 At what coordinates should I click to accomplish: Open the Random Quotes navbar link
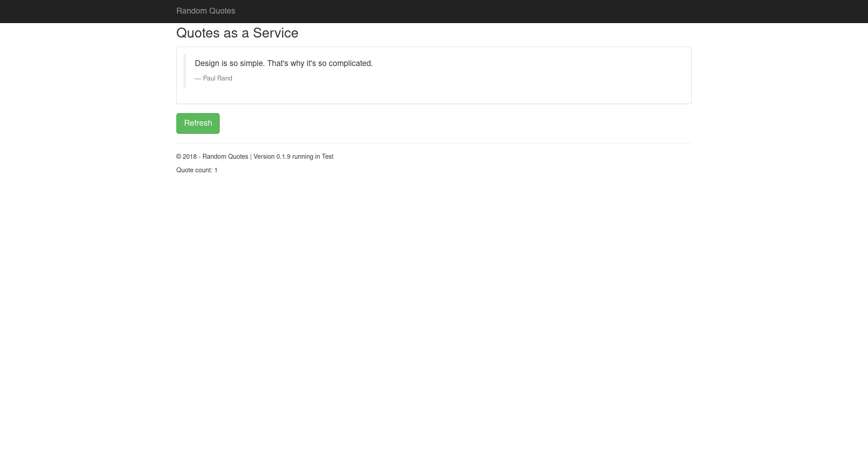point(206,11)
